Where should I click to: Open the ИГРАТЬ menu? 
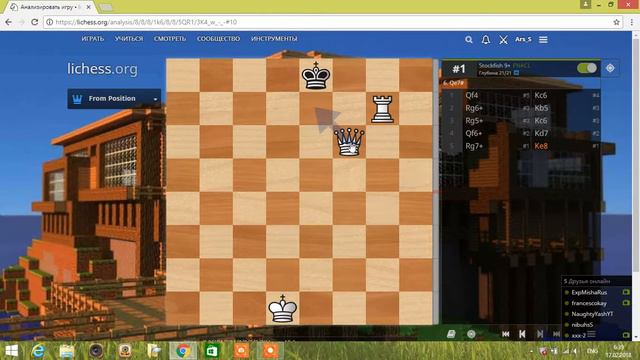tap(93, 39)
